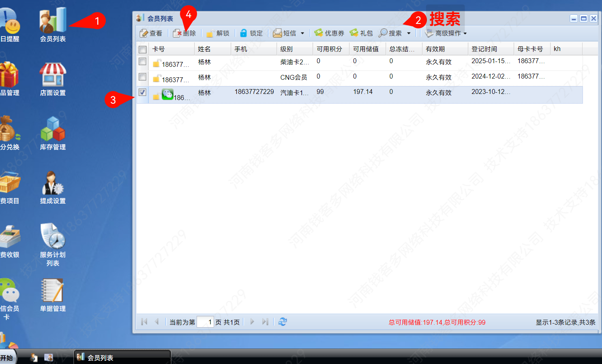This screenshot has height=364, width=602.
Task: Click the kh column header
Action: (566, 49)
